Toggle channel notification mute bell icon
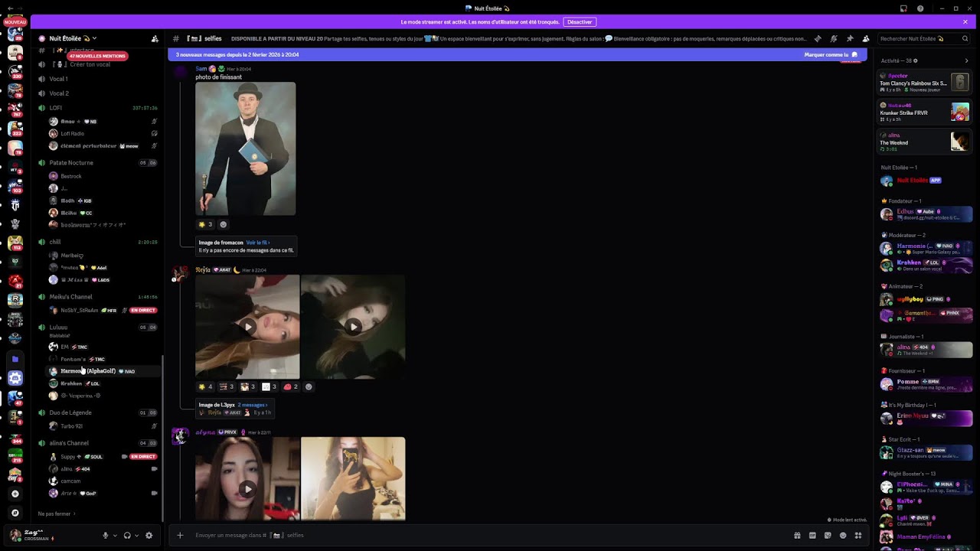 (834, 38)
